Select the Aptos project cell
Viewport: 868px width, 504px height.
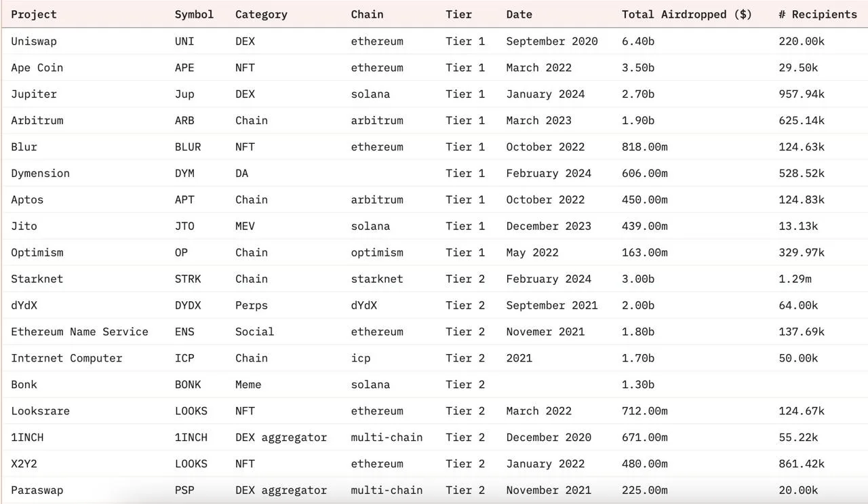[x=27, y=200]
